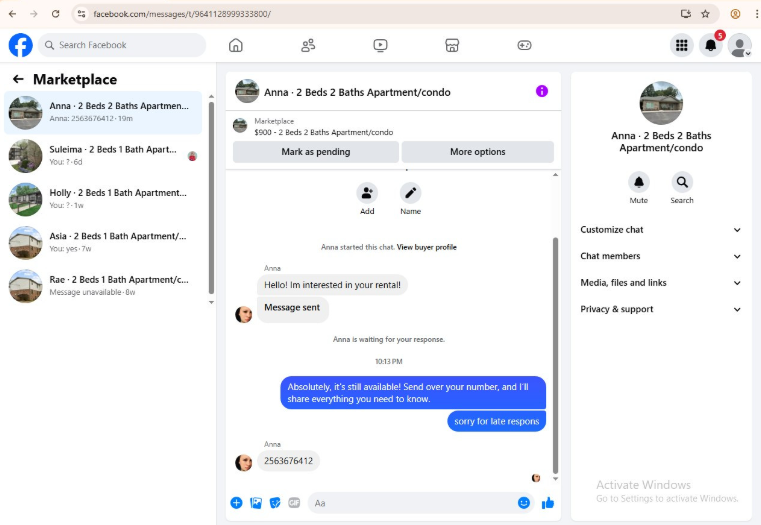
Task: Open the Asia 2 Beds 1 Bath conversation
Action: 103,243
